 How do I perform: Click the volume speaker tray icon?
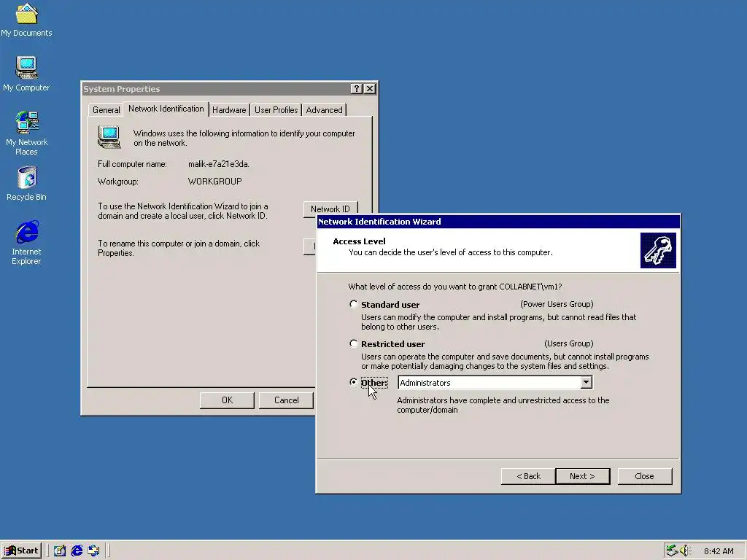(x=685, y=551)
